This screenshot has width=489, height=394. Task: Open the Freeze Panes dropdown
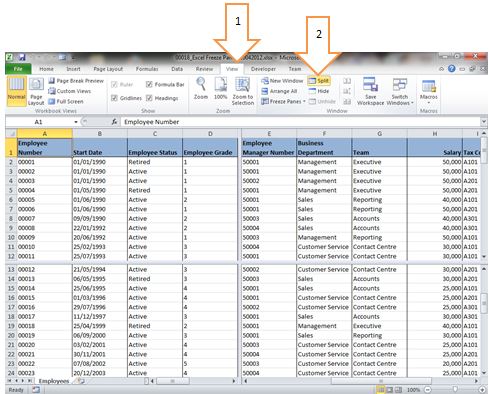(x=284, y=101)
